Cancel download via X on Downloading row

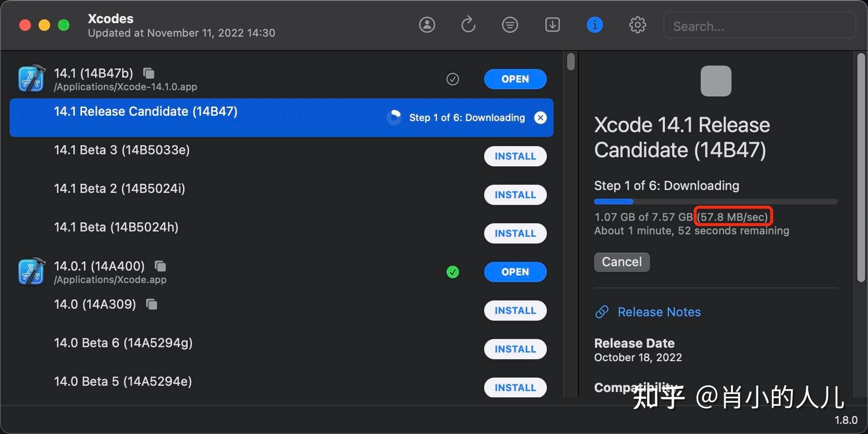point(541,117)
